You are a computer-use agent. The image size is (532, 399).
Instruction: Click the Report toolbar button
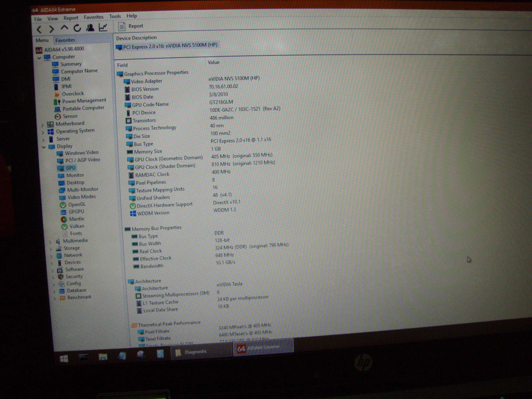(x=131, y=26)
